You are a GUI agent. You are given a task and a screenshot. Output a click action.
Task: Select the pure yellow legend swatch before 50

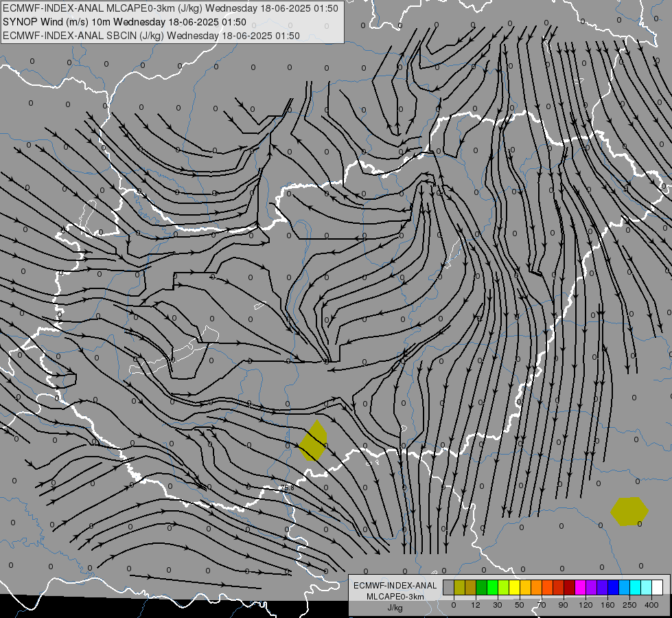(514, 588)
